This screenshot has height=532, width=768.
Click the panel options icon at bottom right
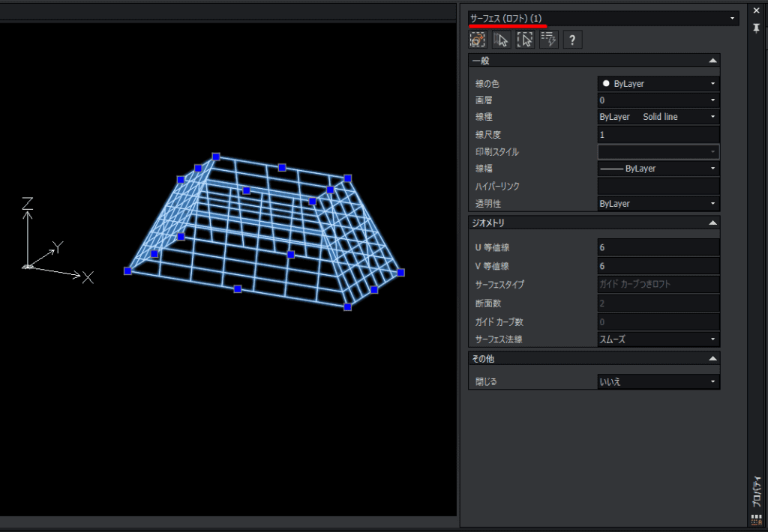[757, 520]
